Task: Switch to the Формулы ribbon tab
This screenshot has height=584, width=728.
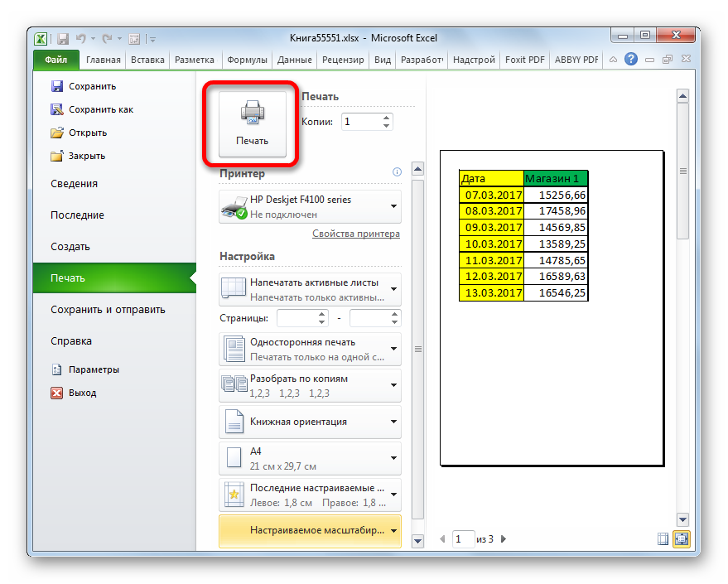Action: tap(247, 60)
